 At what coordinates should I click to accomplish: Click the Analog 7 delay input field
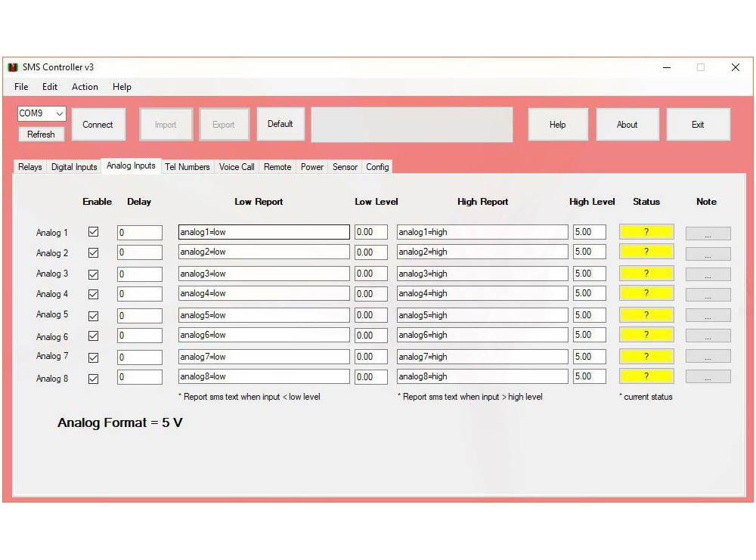(140, 357)
